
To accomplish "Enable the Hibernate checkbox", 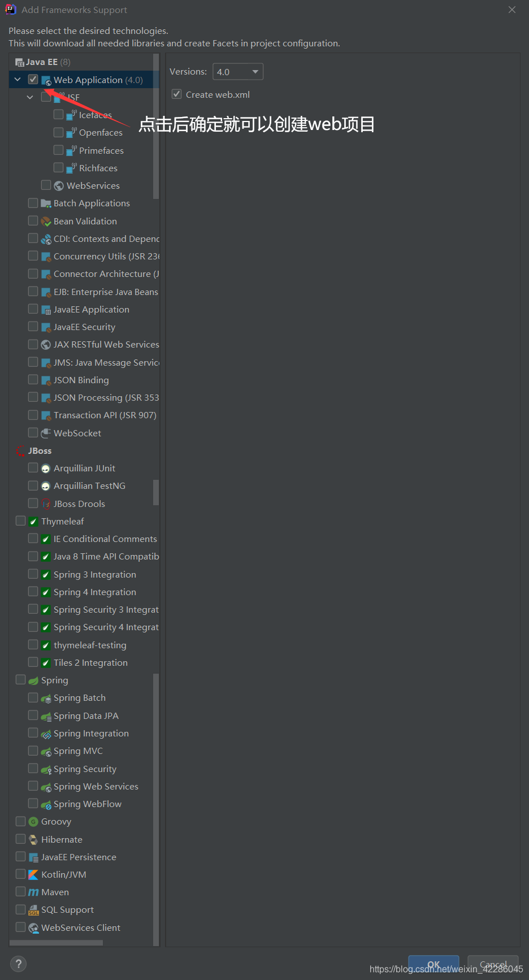I will pos(20,839).
